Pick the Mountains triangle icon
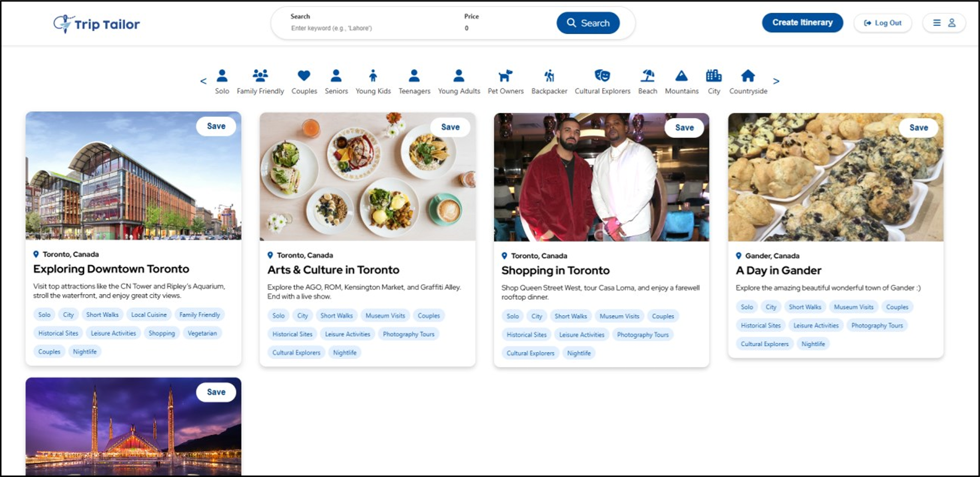Viewport: 980px width, 477px height. tap(681, 76)
